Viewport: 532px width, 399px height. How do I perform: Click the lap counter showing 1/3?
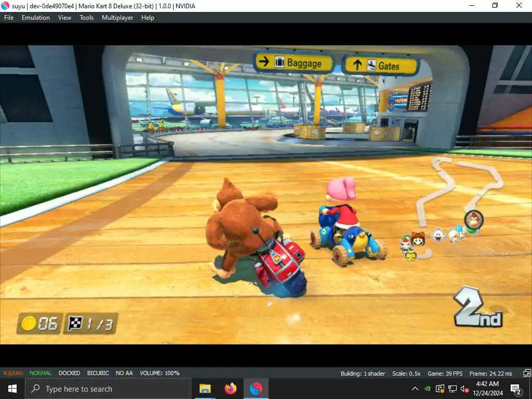(x=91, y=323)
